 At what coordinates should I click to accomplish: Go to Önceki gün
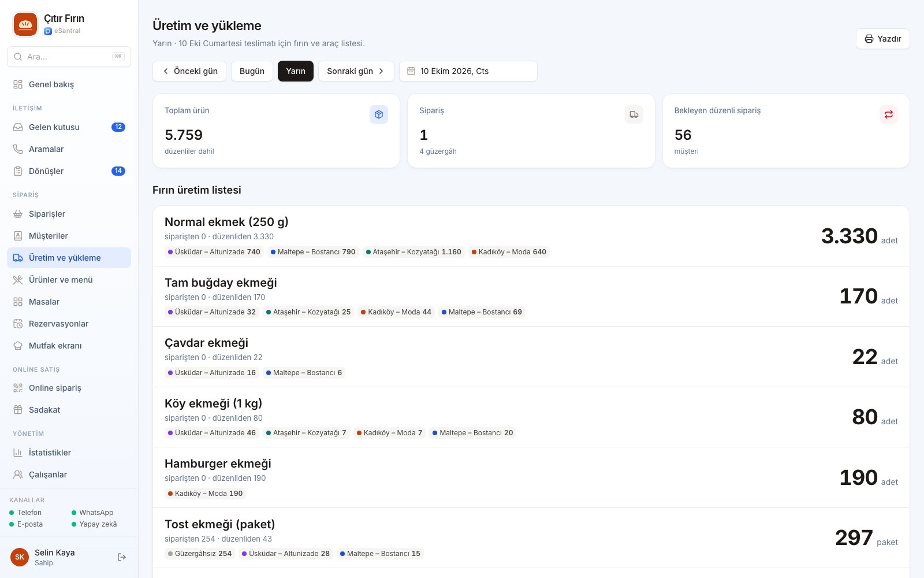click(x=189, y=71)
